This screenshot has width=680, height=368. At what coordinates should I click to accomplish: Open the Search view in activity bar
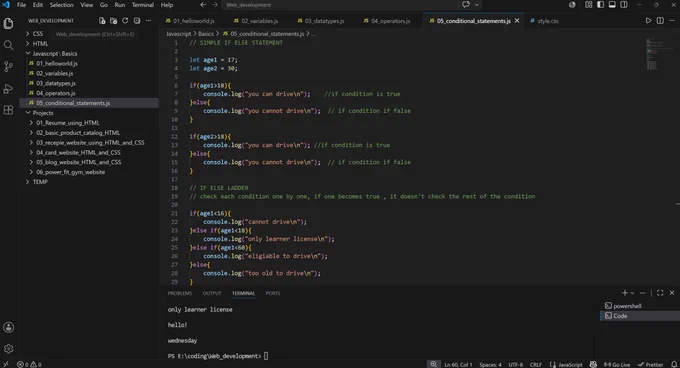8,45
